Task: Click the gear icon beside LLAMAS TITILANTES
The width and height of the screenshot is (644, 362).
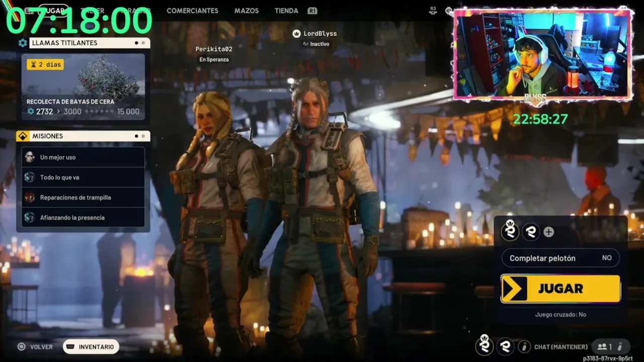Action: [x=23, y=43]
